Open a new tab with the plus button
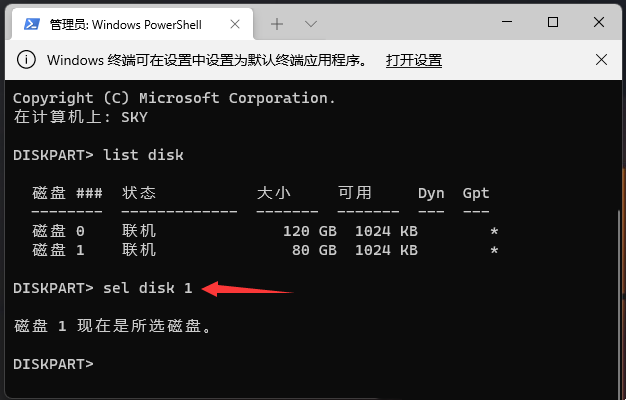The image size is (626, 400). (x=277, y=22)
